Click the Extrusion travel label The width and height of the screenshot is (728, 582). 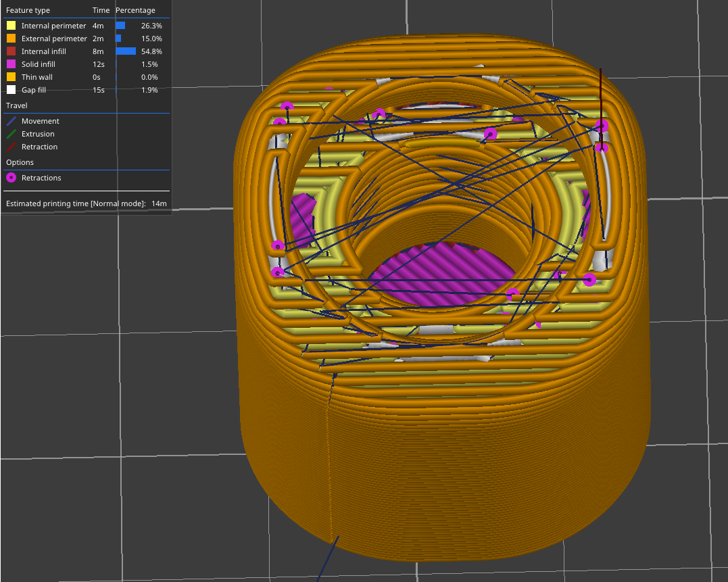[x=38, y=134]
